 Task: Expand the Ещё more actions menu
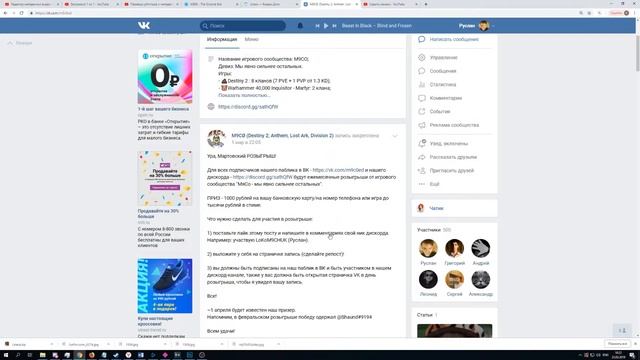pyautogui.click(x=434, y=184)
